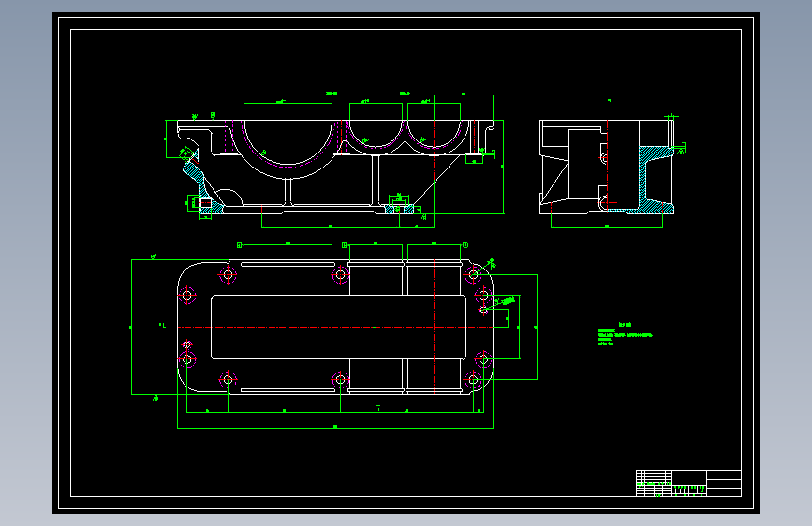Click the title block in the drawing's corner
This screenshot has height=526, width=812.
pos(688,483)
